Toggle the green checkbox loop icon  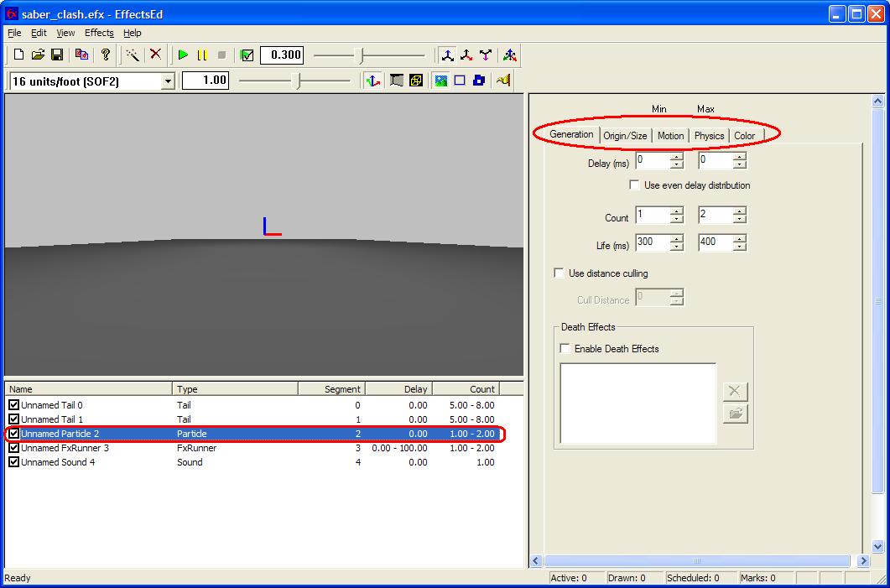tap(247, 55)
